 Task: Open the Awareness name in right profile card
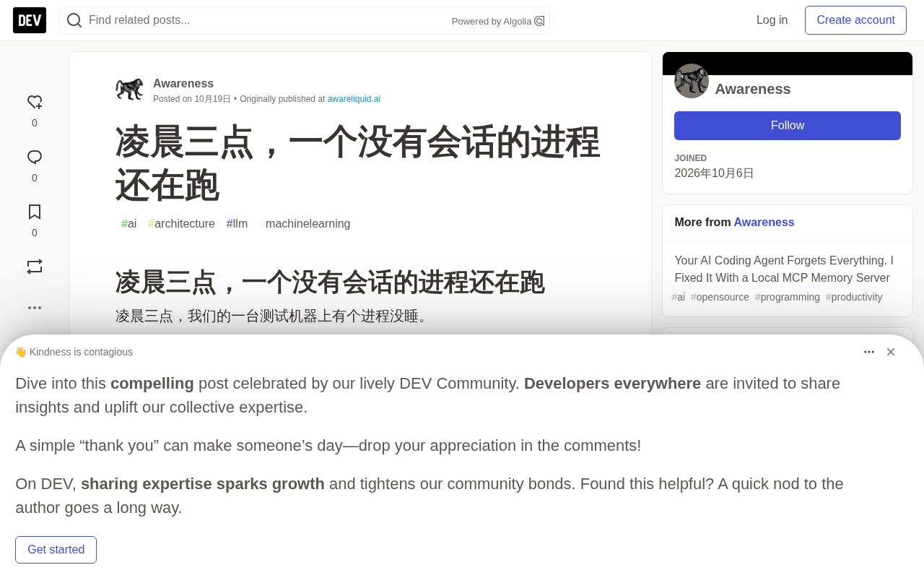pyautogui.click(x=753, y=89)
